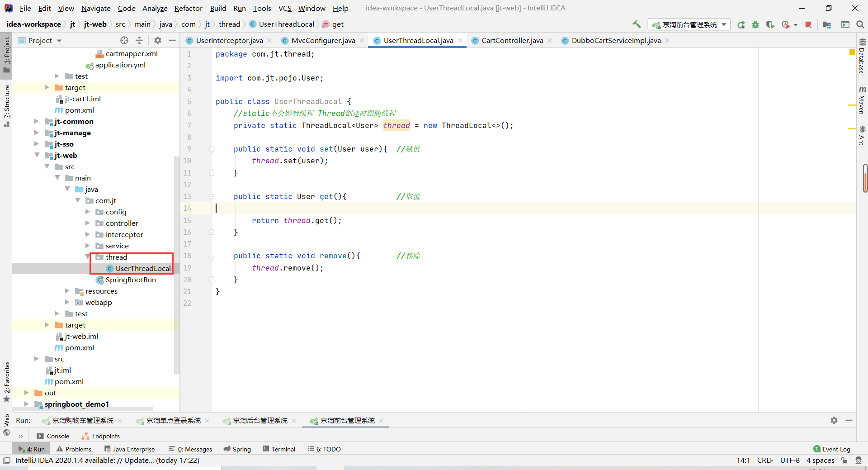Close the MvcConfigurer.java tab
This screenshot has width=868, height=470.
362,40
